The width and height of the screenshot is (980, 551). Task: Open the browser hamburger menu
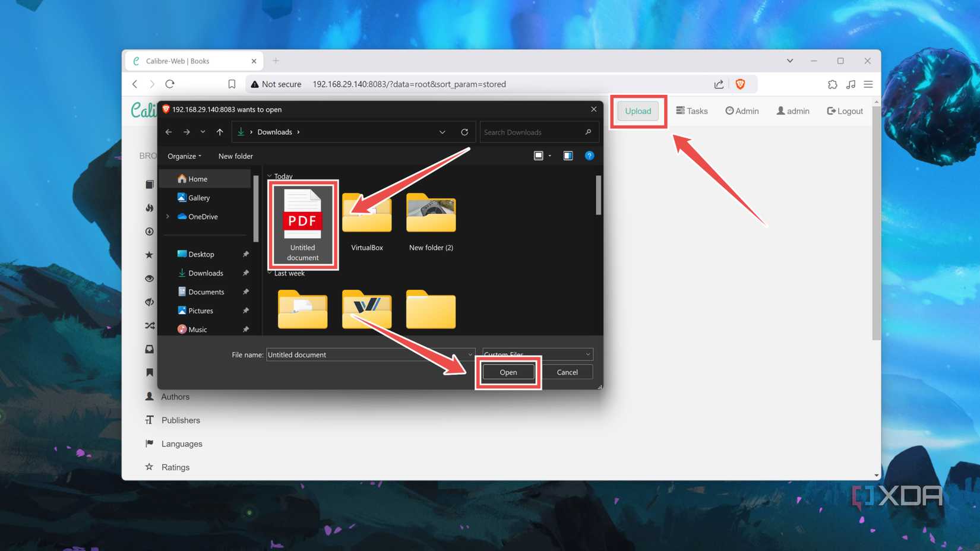coord(868,84)
